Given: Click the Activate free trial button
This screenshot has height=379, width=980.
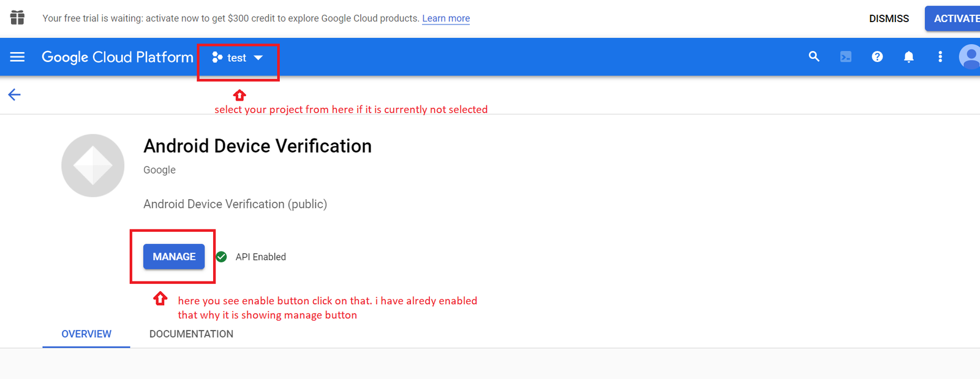Looking at the screenshot, I should coord(954,18).
